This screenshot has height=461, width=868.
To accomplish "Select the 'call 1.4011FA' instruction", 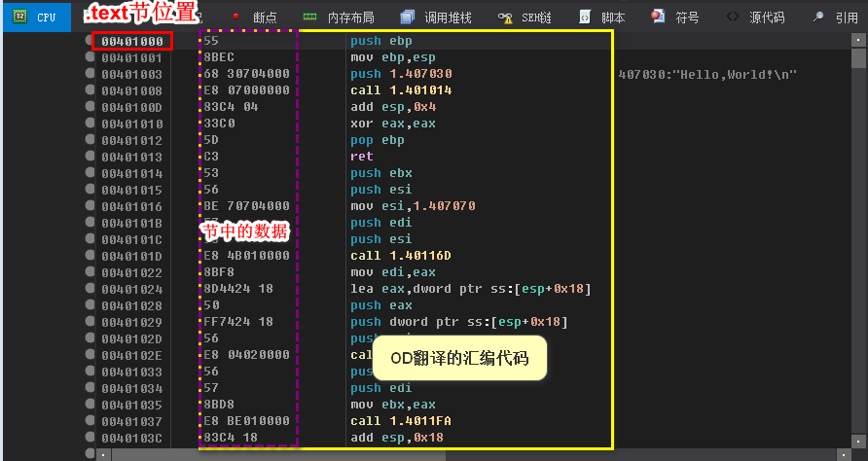I will pyautogui.click(x=401, y=421).
